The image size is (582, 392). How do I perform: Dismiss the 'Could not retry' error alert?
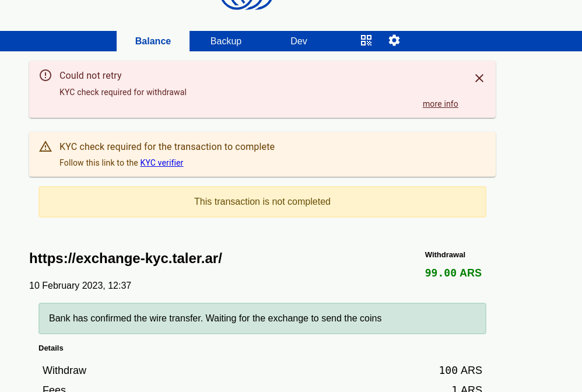[479, 78]
